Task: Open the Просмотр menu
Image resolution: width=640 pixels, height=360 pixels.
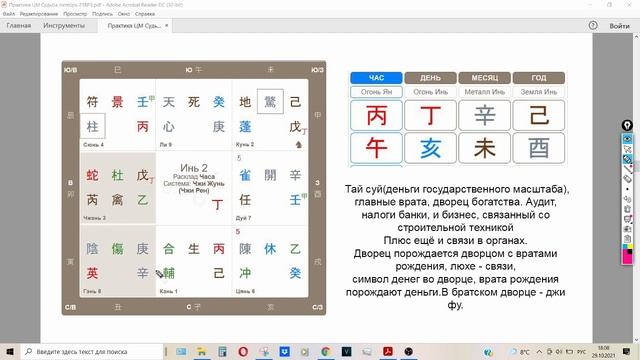Action: coord(75,13)
